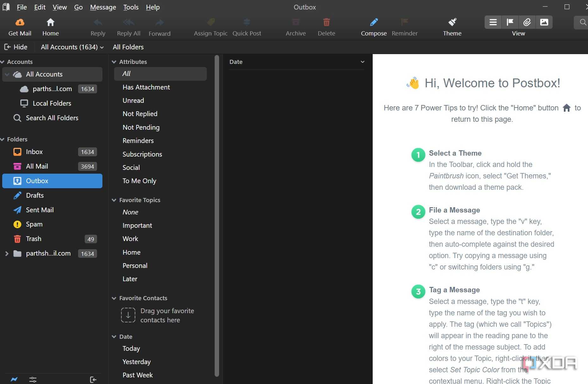The image size is (588, 384).
Task: Open the Theme paintbrush icon
Action: point(452,22)
